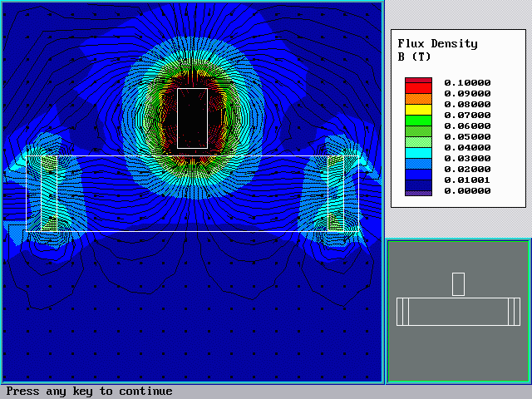
Task: Click the small coil outline in overview panel
Action: coord(458,284)
